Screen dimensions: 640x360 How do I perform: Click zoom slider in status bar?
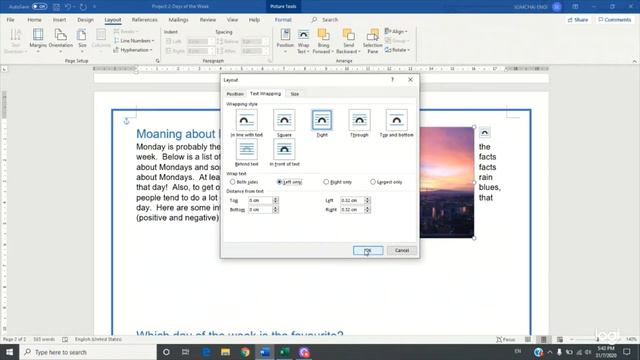click(x=597, y=339)
